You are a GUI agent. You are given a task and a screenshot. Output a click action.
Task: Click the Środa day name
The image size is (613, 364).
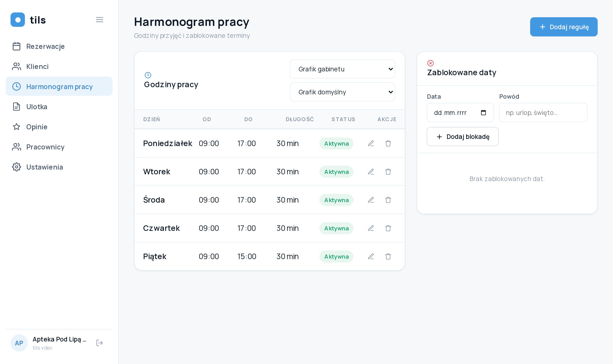[154, 200]
